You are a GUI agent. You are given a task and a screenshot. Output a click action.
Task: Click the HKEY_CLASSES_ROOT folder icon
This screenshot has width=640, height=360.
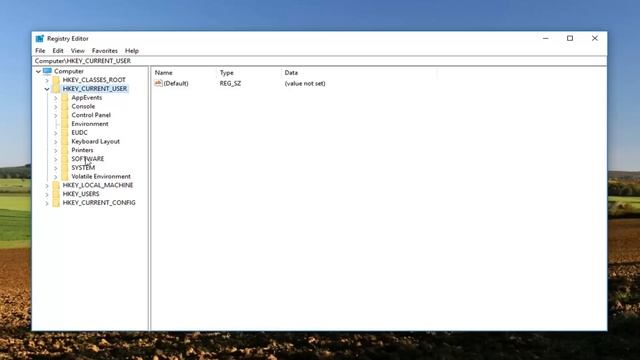pos(56,80)
